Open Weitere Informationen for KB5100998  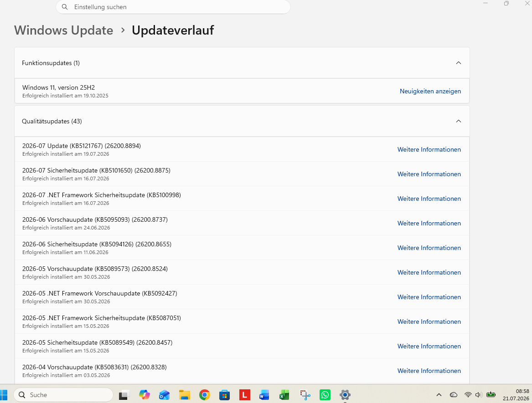(x=429, y=199)
